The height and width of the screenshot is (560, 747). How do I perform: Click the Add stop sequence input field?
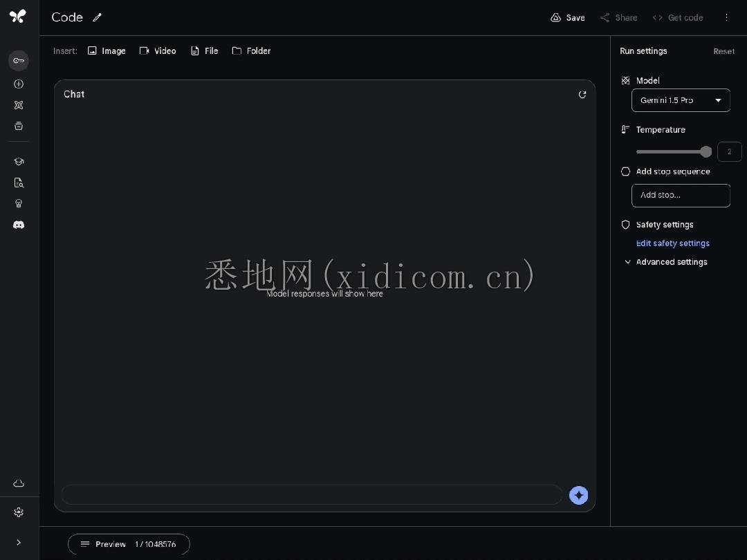pyautogui.click(x=681, y=195)
